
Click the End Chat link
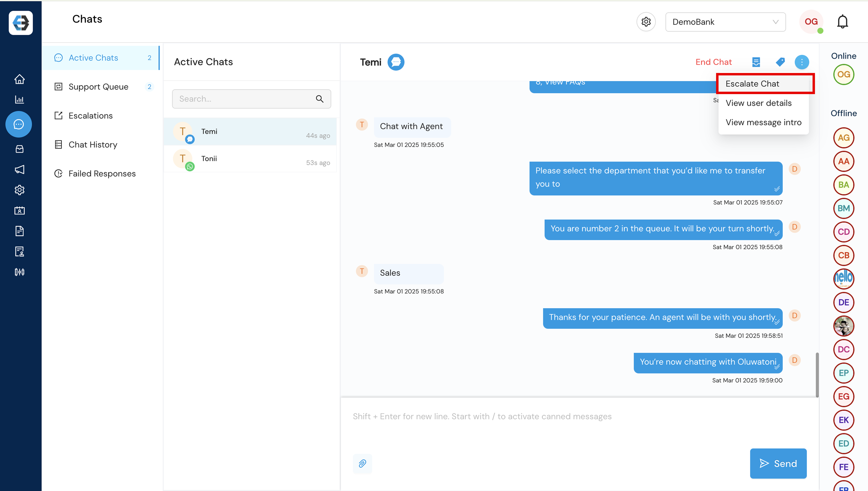[x=713, y=62]
